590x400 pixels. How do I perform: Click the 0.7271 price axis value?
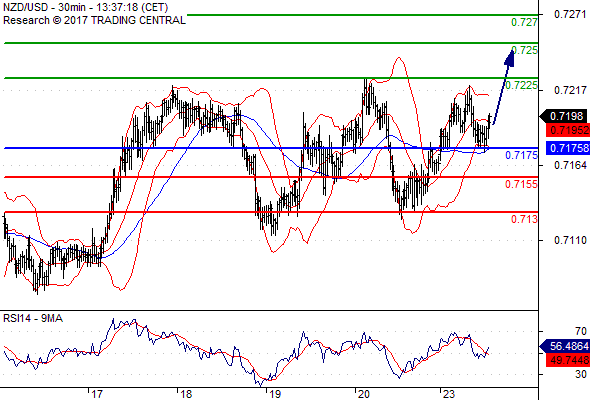coord(570,14)
